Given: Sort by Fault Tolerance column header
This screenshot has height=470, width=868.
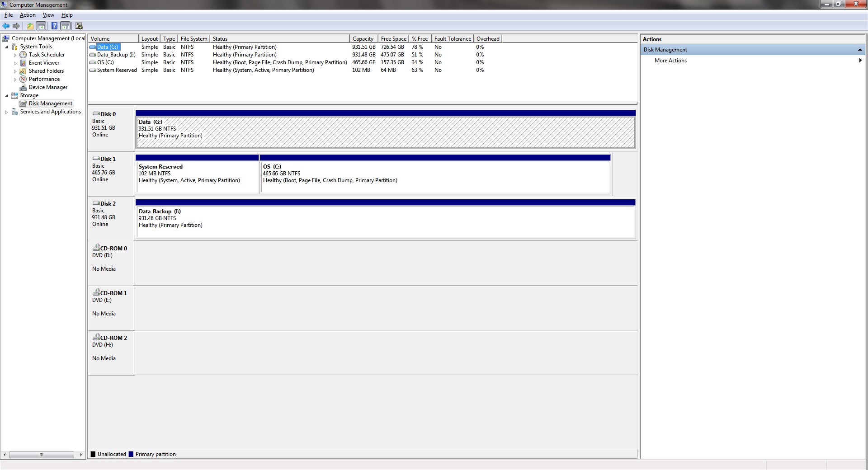Looking at the screenshot, I should click(x=453, y=39).
